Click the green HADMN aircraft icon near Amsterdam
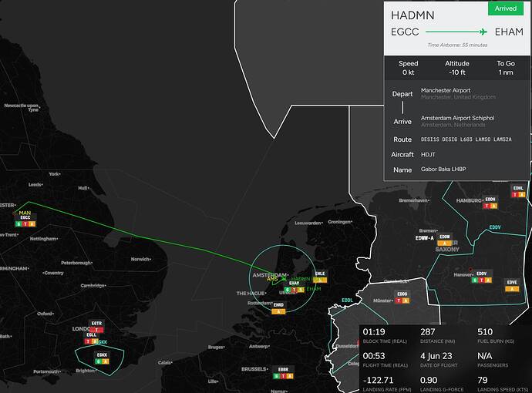 tap(284, 279)
